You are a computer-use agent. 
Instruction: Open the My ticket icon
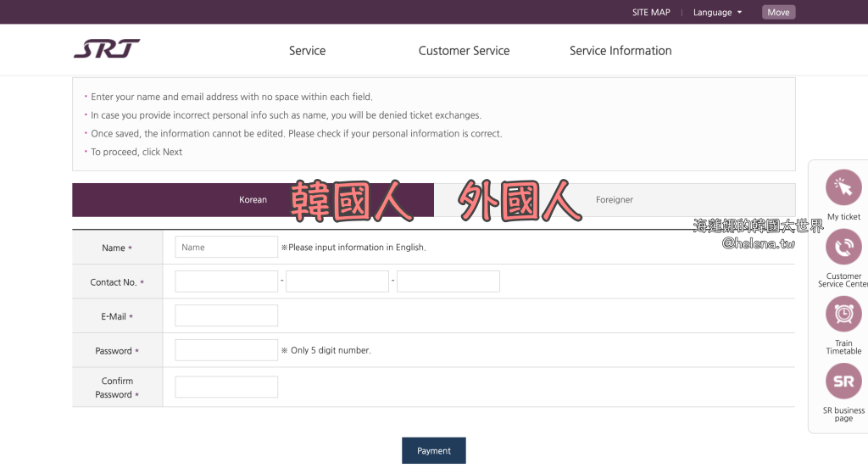coord(843,187)
